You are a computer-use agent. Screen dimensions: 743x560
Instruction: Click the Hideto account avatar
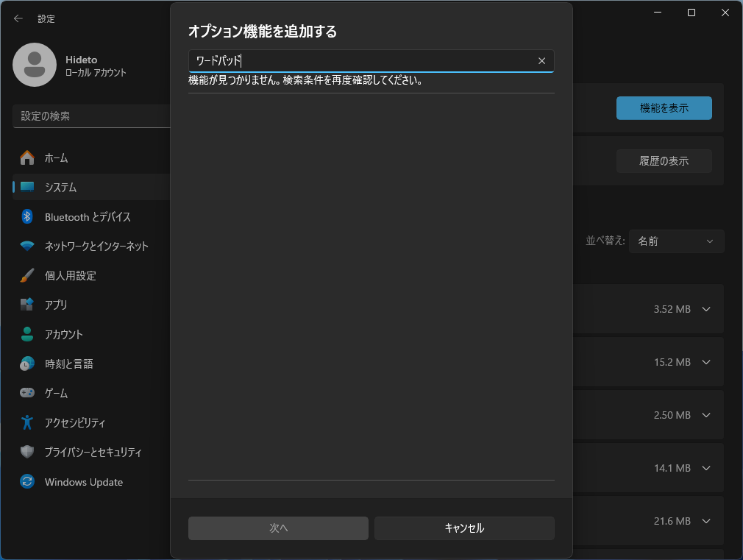click(35, 65)
